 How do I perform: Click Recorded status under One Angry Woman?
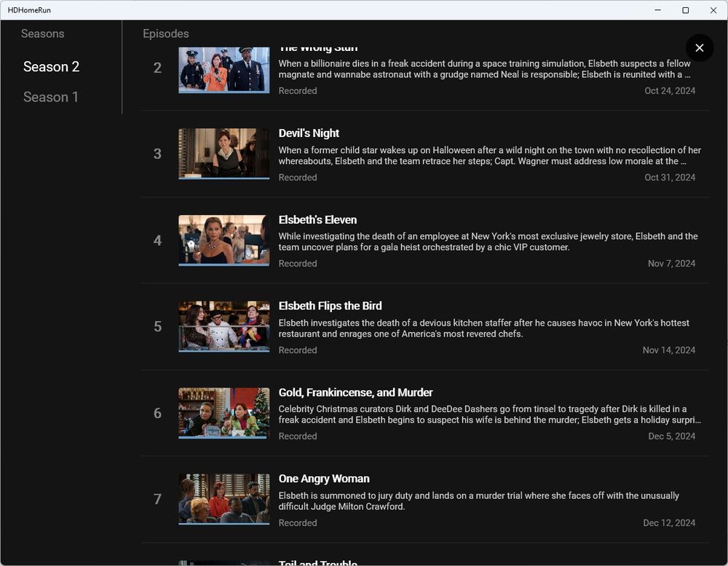tap(298, 523)
